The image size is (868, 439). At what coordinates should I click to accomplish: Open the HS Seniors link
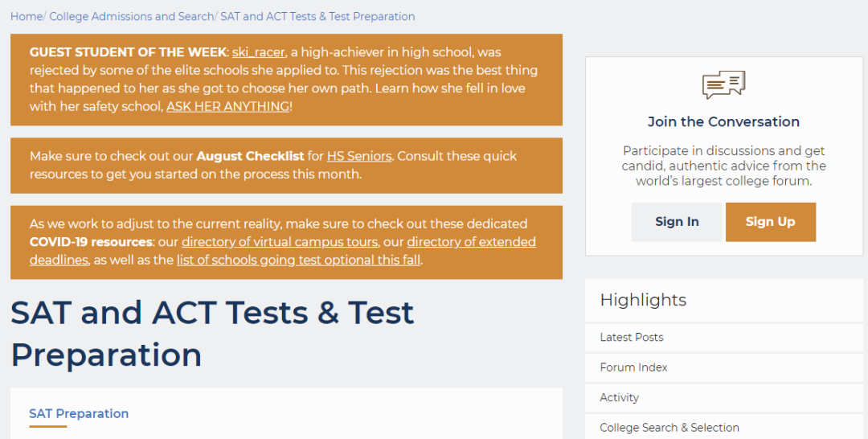click(358, 156)
